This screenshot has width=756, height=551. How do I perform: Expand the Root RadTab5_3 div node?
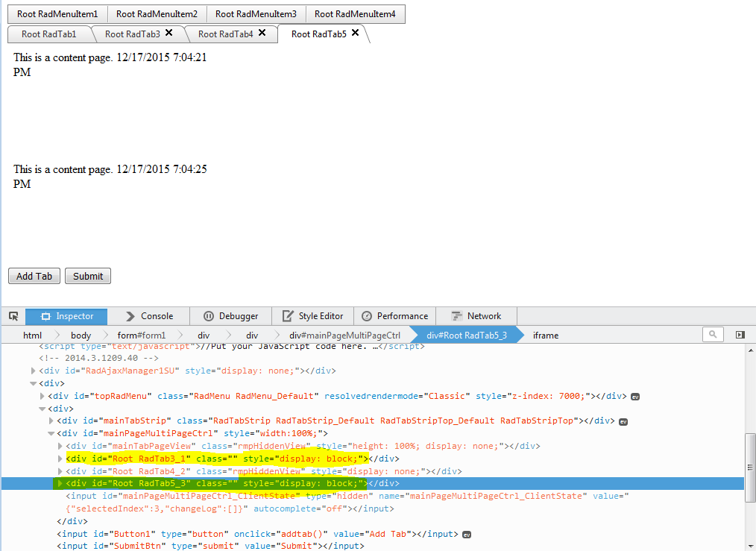pos(60,483)
